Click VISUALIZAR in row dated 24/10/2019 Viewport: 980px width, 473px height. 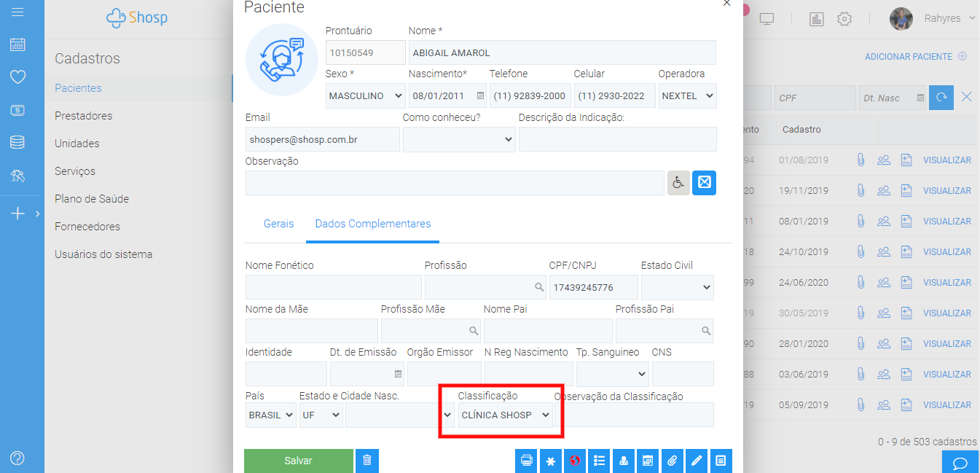pyautogui.click(x=947, y=251)
